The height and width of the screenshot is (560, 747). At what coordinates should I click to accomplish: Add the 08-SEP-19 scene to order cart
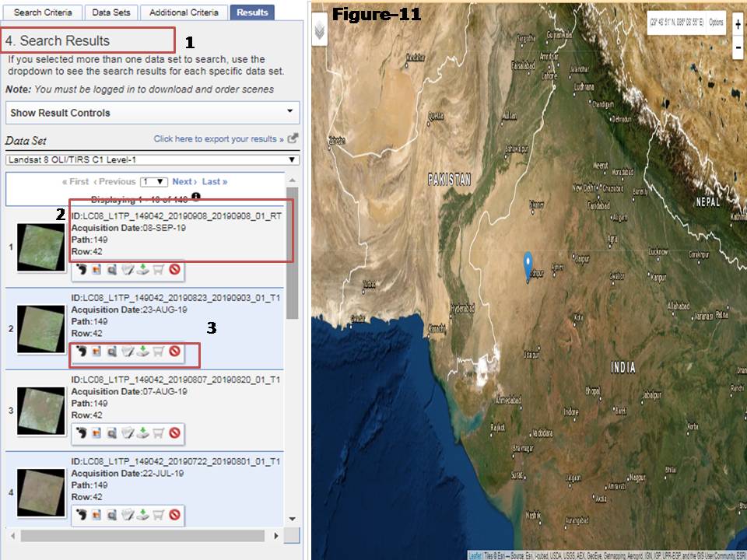click(158, 270)
